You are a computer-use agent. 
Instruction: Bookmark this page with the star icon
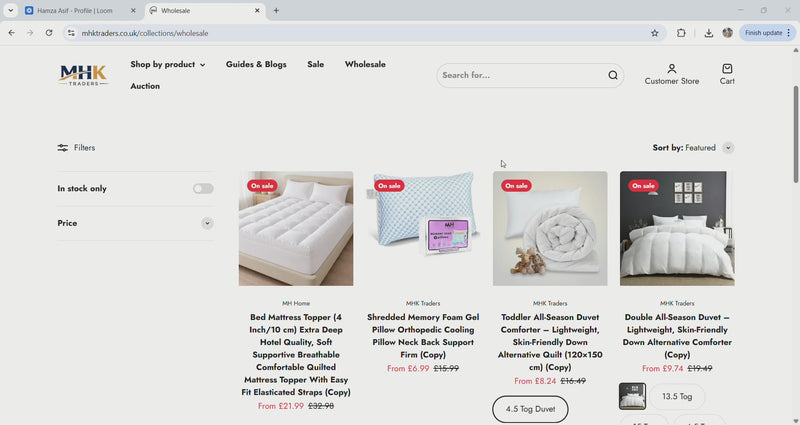pos(655,33)
